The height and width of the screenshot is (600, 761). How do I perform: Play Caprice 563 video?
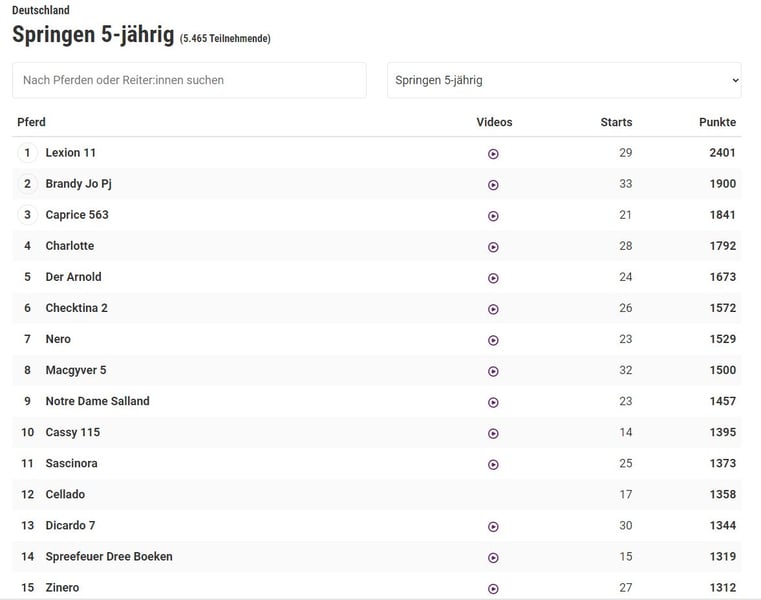click(x=493, y=216)
